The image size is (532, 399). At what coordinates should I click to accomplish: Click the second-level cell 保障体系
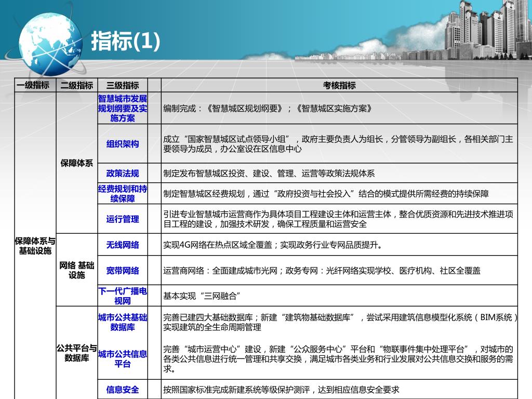[x=77, y=163]
